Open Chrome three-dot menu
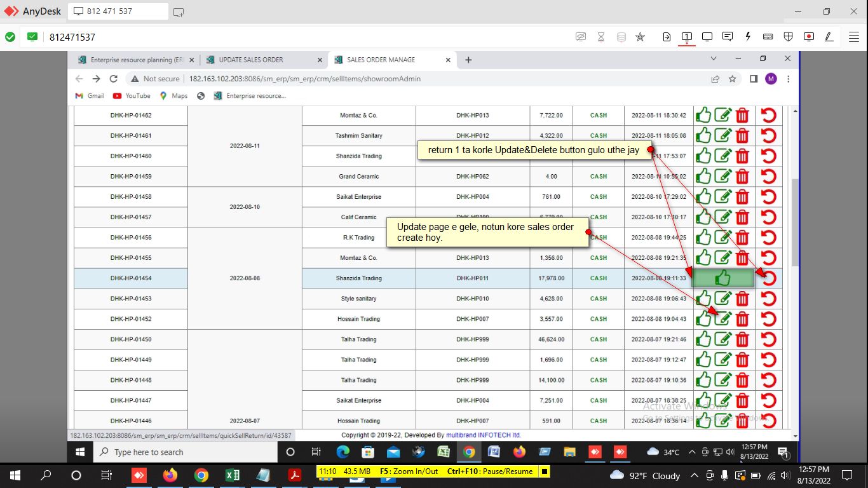The height and width of the screenshot is (488, 868). (x=789, y=79)
